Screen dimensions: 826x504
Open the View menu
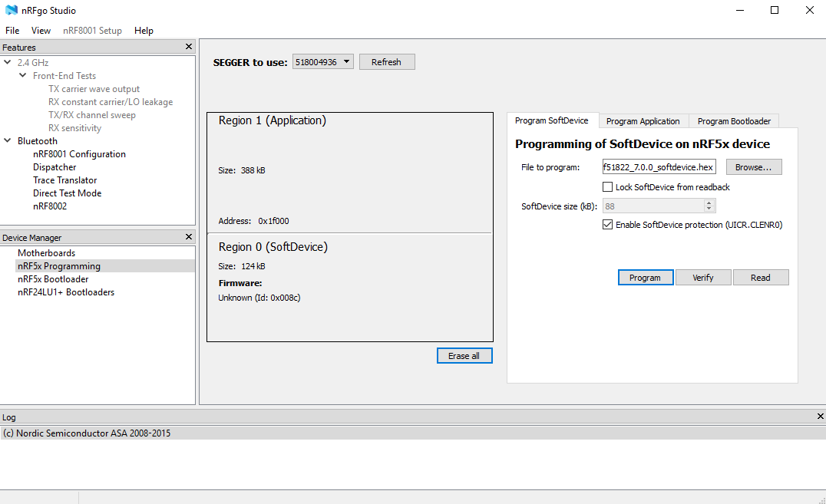point(41,31)
